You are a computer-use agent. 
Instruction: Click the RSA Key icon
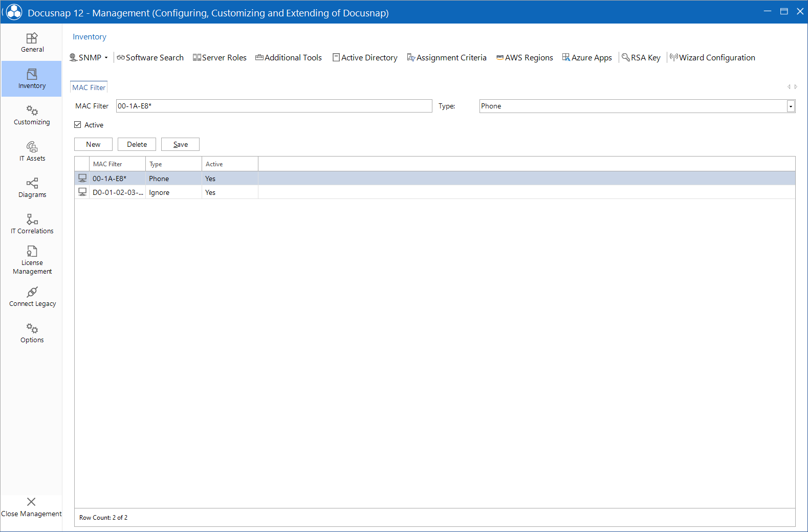[626, 57]
